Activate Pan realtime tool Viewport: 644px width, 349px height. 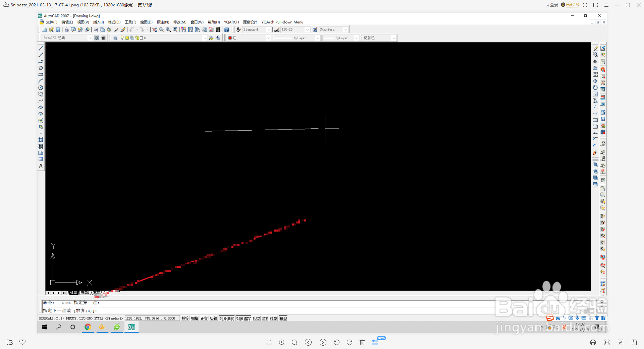155,30
